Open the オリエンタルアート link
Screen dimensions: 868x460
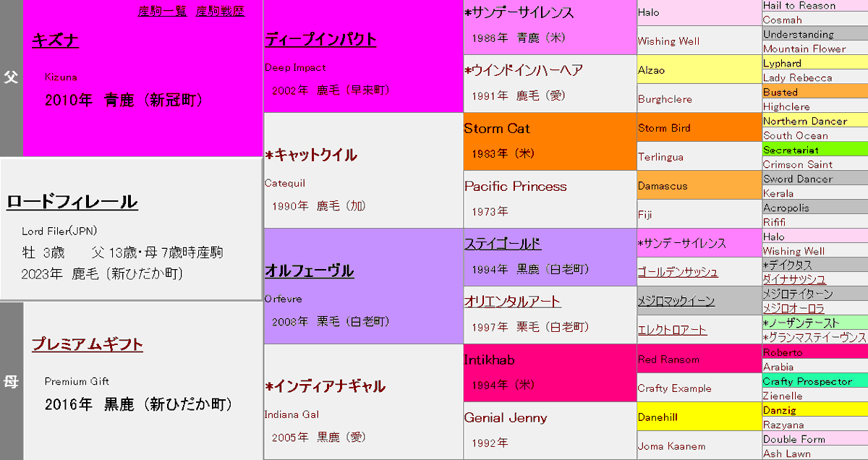point(512,302)
